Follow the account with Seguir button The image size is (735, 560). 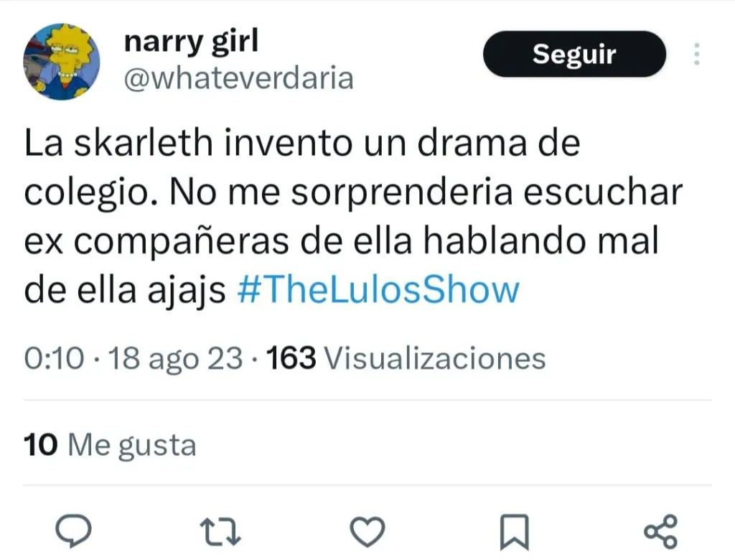[574, 54]
